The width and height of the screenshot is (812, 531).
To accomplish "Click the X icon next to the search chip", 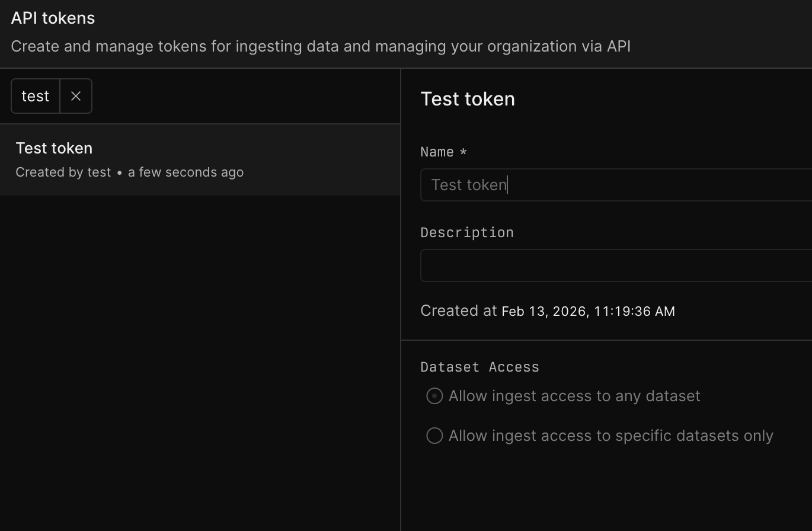I will [x=75, y=95].
